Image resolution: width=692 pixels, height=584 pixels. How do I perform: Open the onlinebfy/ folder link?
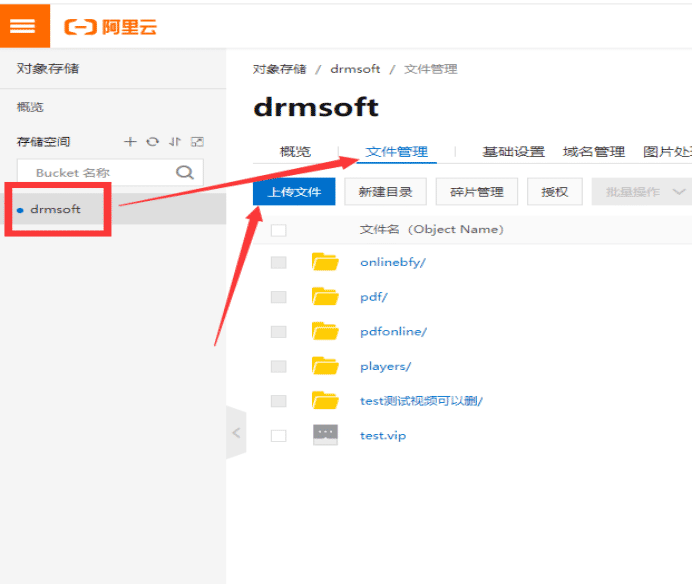(393, 262)
